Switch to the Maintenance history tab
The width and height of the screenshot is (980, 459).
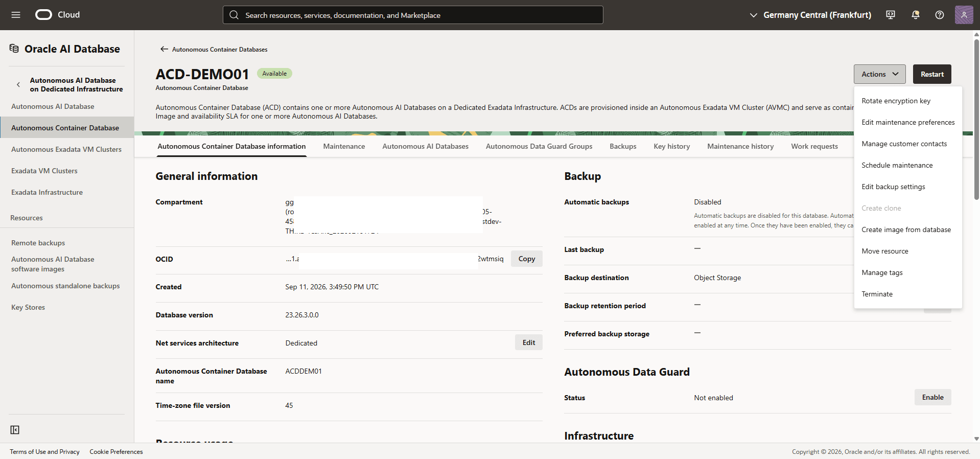(740, 146)
